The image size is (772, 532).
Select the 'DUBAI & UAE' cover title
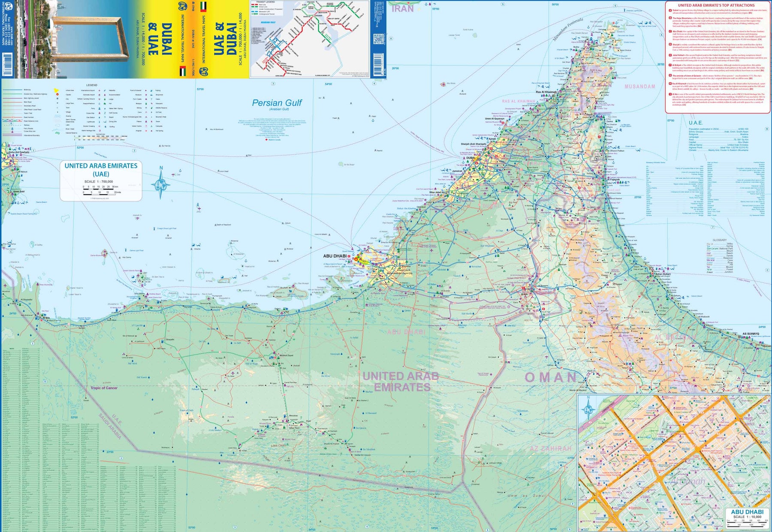click(x=160, y=39)
